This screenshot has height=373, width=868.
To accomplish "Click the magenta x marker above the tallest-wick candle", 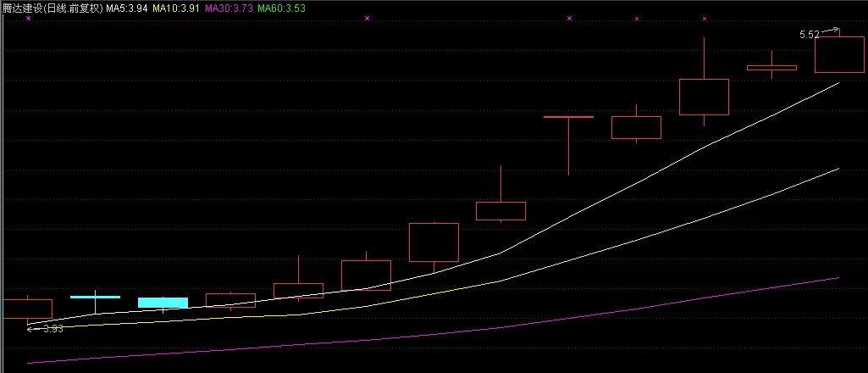I will pos(705,19).
